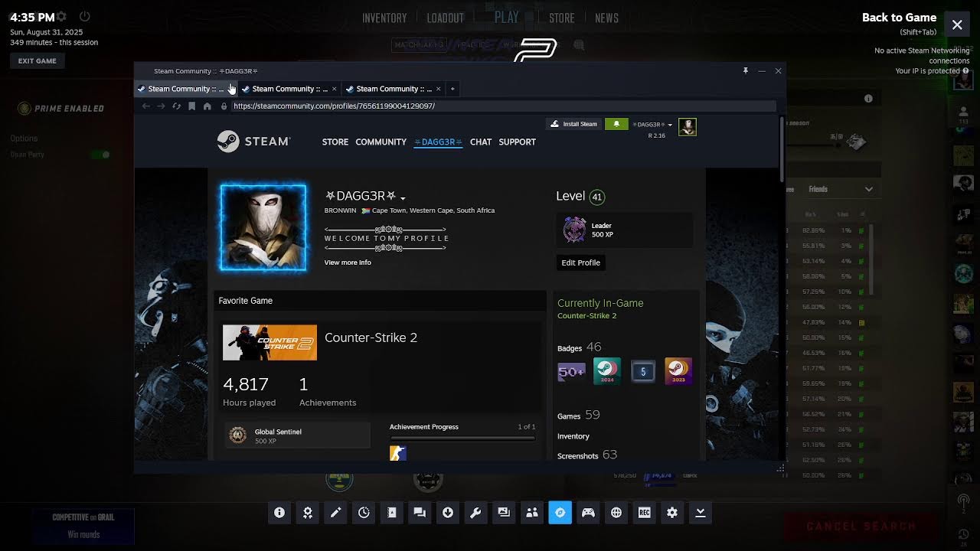Screen dimensions: 980x551
Task: Open the game info overlay icon
Action: [x=279, y=513]
